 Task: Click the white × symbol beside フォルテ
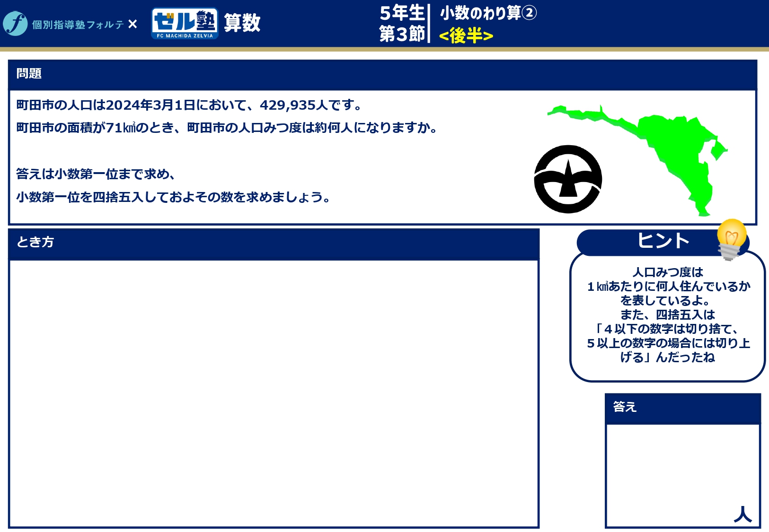(133, 24)
